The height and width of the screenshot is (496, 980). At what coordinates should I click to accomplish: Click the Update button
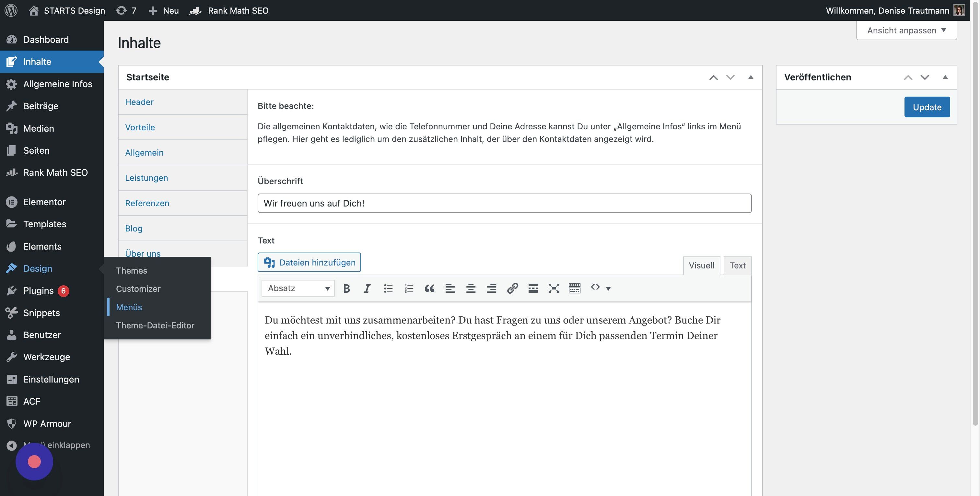tap(927, 107)
